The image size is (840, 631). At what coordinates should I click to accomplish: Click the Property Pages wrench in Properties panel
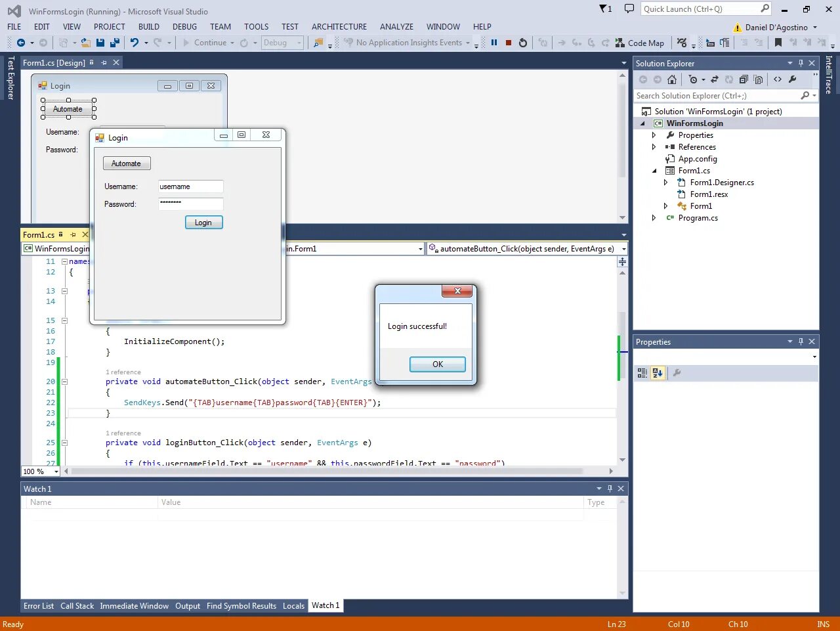coord(677,373)
